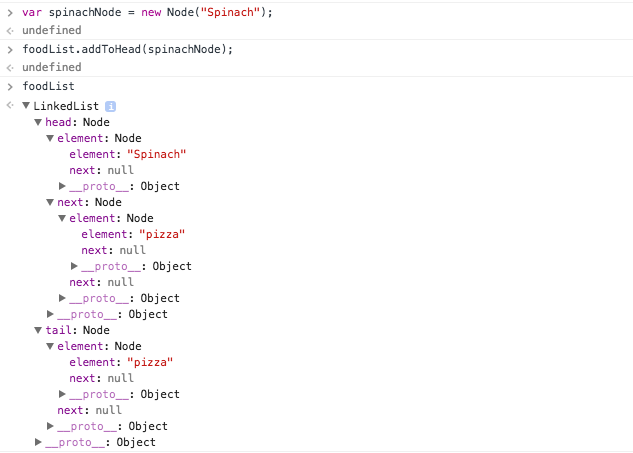The image size is (633, 453).
Task: Click undefined result below the var spinachNode line
Action: point(52,30)
